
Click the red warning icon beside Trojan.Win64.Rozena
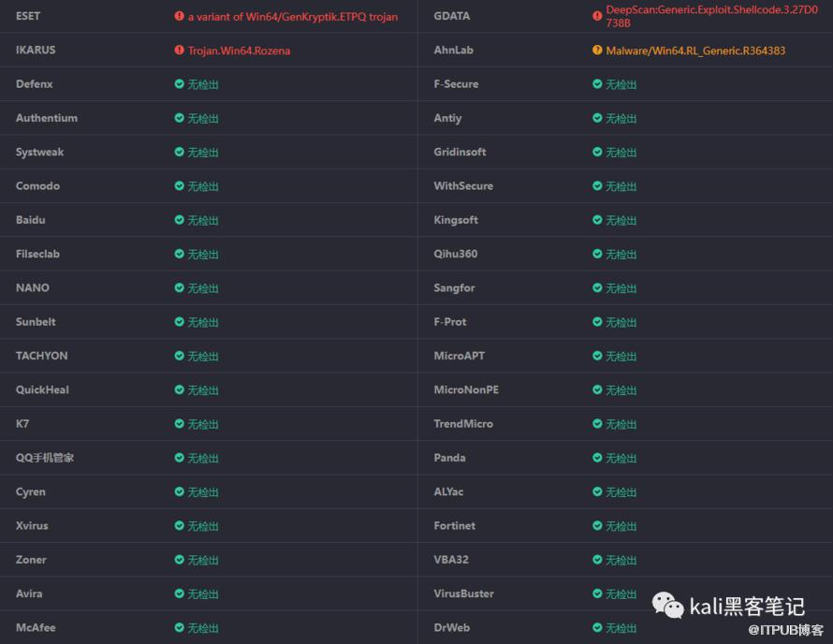pyautogui.click(x=179, y=50)
